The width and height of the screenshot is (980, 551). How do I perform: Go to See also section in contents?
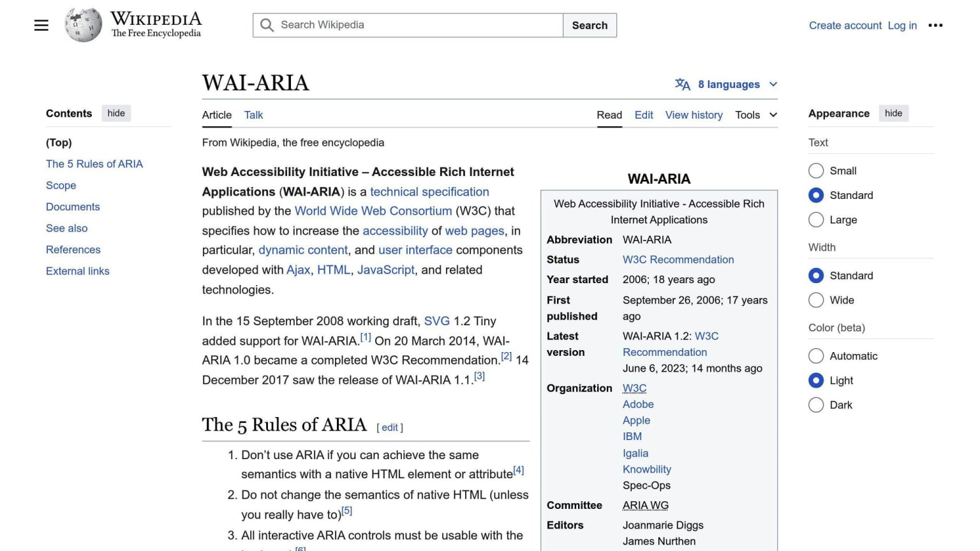click(67, 228)
